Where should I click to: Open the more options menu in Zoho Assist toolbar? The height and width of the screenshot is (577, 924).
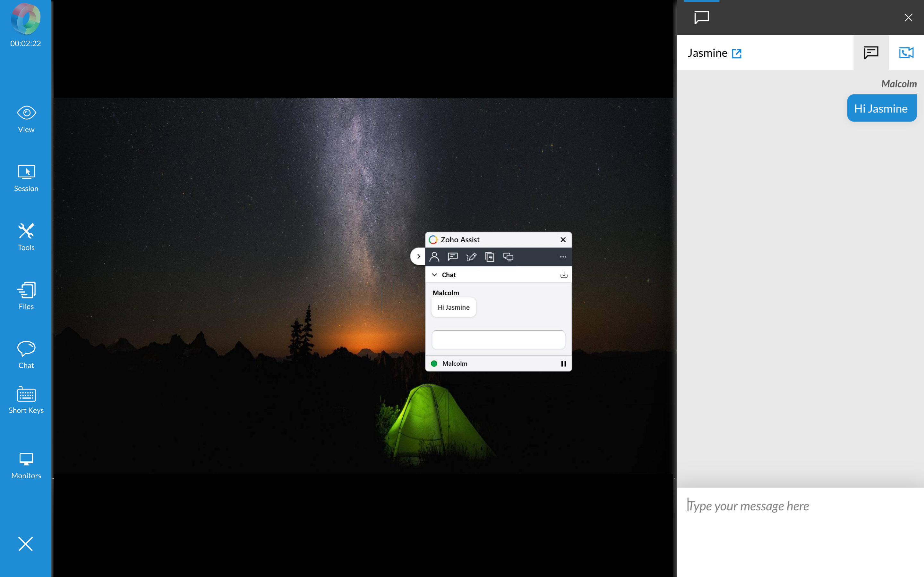click(x=563, y=257)
